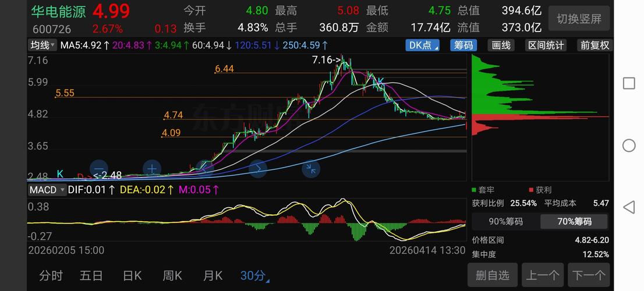
Task: Tap the Android recents square icon
Action: coord(629,83)
